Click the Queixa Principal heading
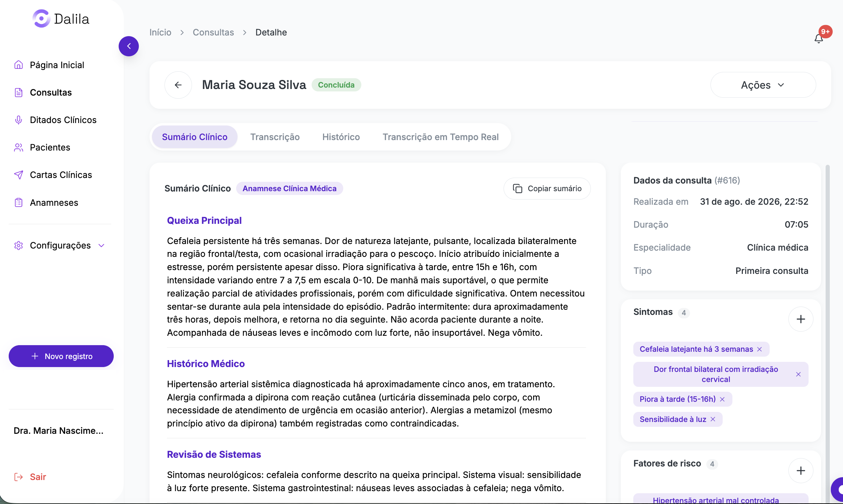This screenshot has width=843, height=504. pyautogui.click(x=204, y=220)
